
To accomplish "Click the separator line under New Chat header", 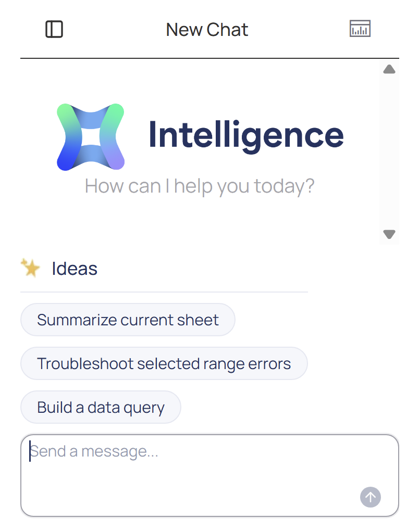I will point(210,58).
